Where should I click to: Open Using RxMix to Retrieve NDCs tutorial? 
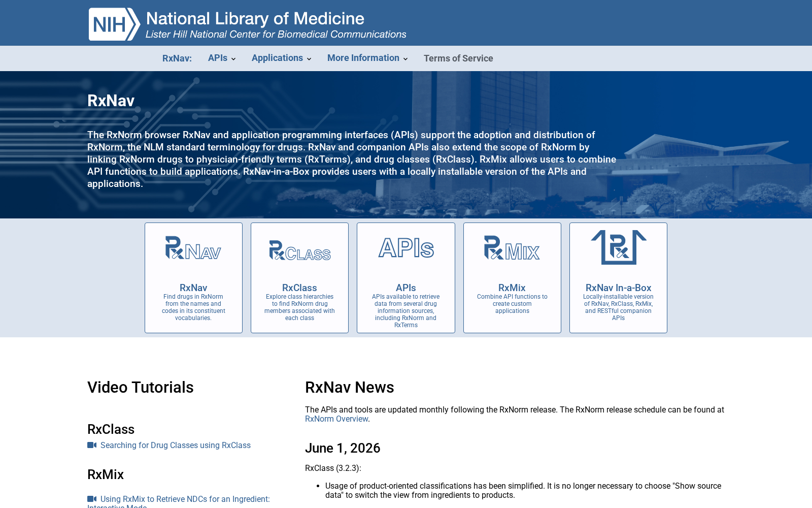(179, 502)
